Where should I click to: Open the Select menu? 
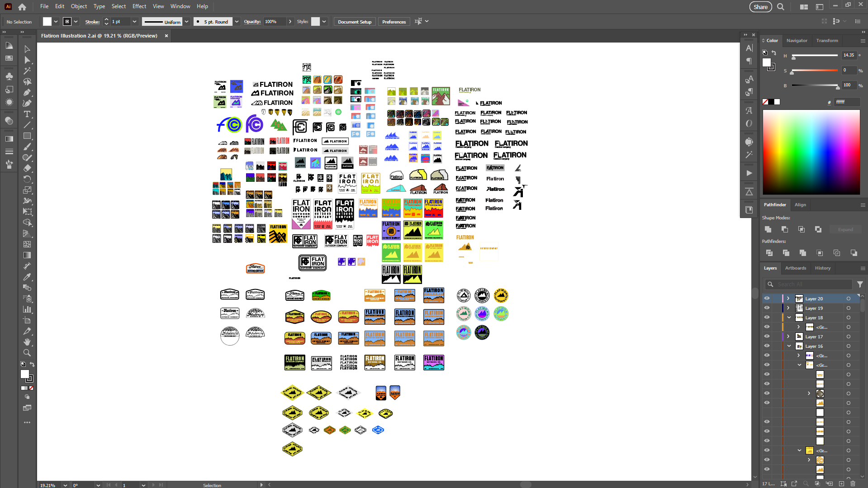coord(119,6)
